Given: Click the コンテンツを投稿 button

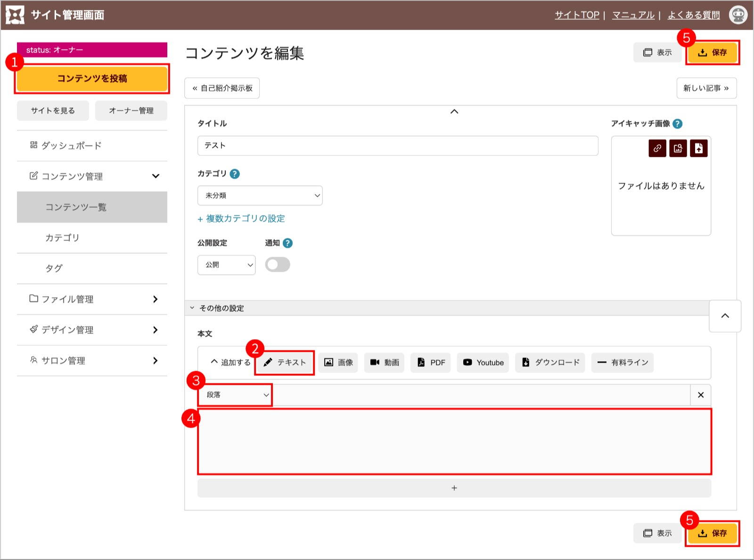Looking at the screenshot, I should [92, 79].
